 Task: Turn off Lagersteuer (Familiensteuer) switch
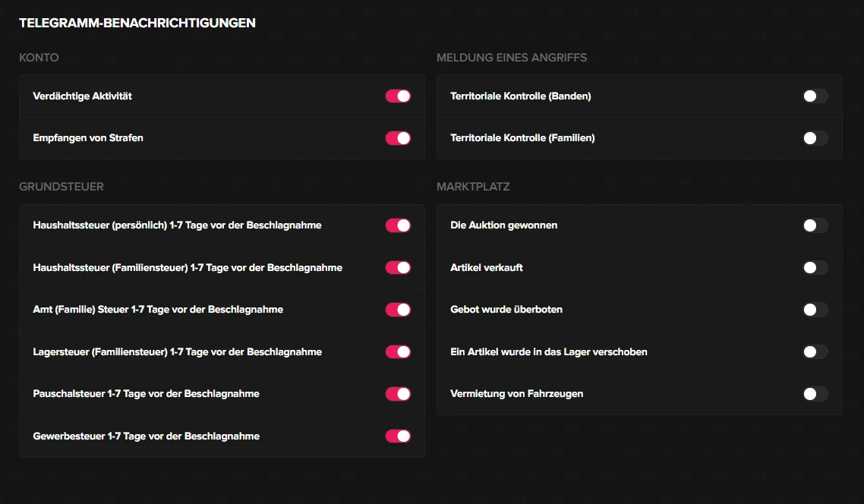(x=398, y=351)
